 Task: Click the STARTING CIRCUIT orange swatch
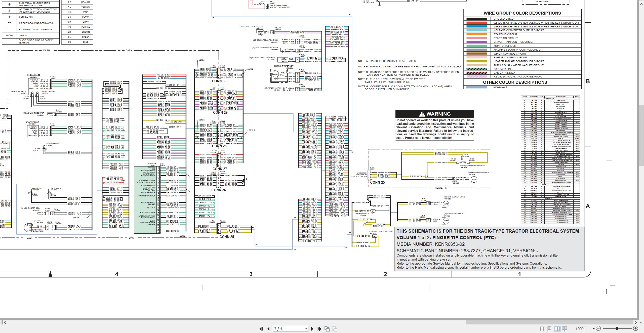tap(476, 34)
